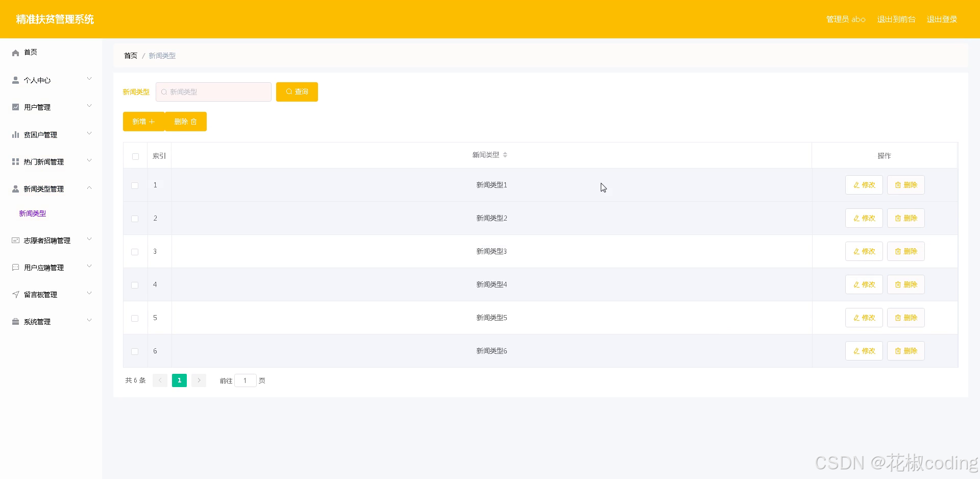Click the sort arrows in the 新闻类型 column header

pos(505,155)
